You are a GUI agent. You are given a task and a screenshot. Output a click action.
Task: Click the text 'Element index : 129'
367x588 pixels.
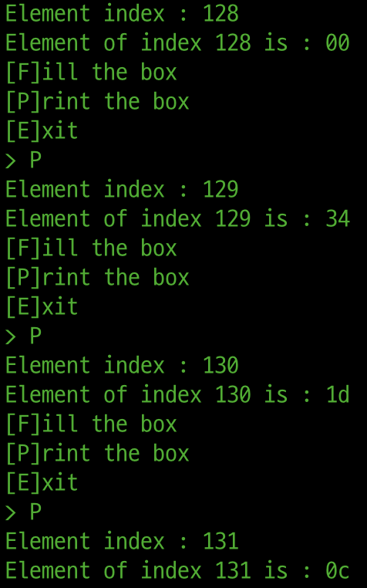coord(122,189)
